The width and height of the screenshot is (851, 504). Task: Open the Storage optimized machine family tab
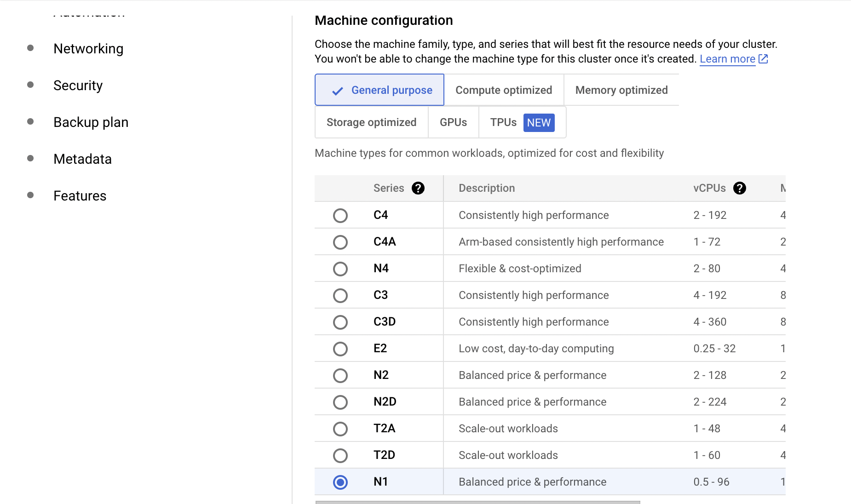[371, 122]
